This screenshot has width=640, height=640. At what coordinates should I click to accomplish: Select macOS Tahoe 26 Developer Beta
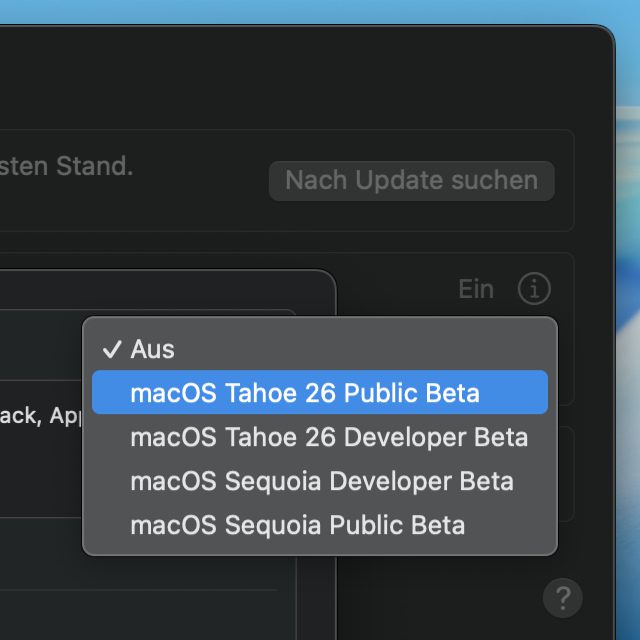click(x=329, y=437)
